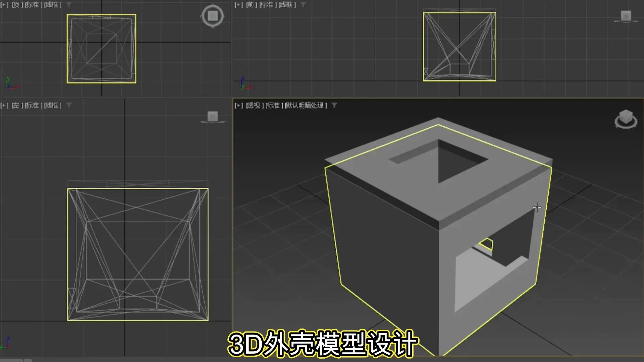The width and height of the screenshot is (644, 362).
Task: Click the ViewCube in the Top viewport
Action: point(213,16)
